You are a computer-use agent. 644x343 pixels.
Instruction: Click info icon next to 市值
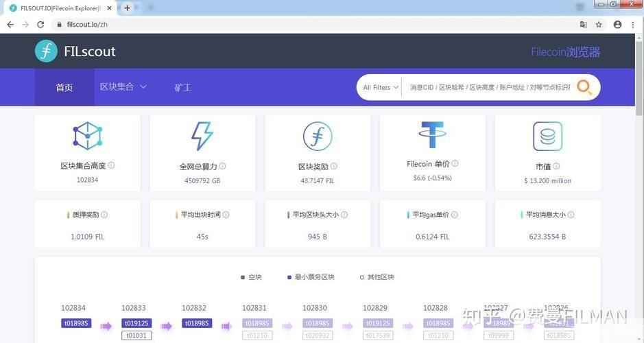click(x=556, y=166)
